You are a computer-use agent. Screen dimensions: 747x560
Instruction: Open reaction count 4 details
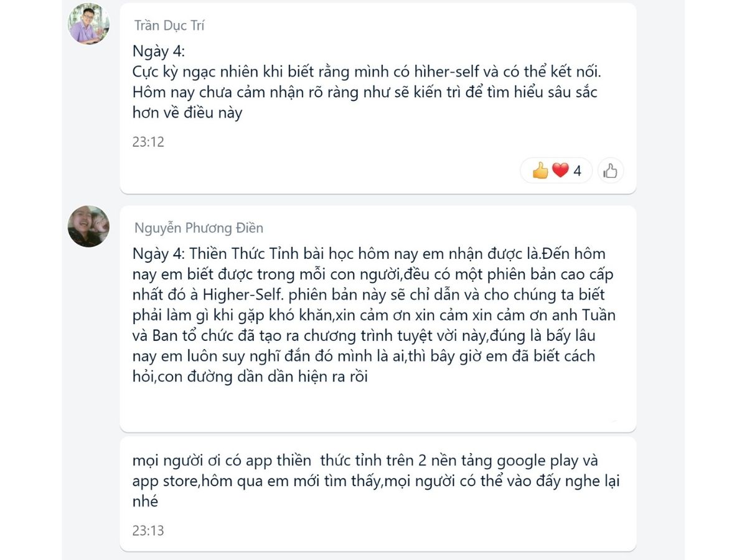coord(577,170)
